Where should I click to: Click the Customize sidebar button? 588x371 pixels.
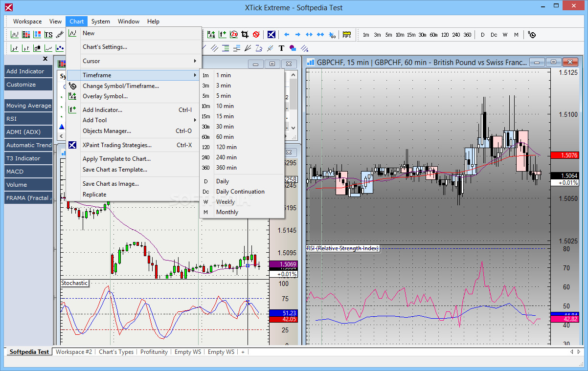point(28,85)
